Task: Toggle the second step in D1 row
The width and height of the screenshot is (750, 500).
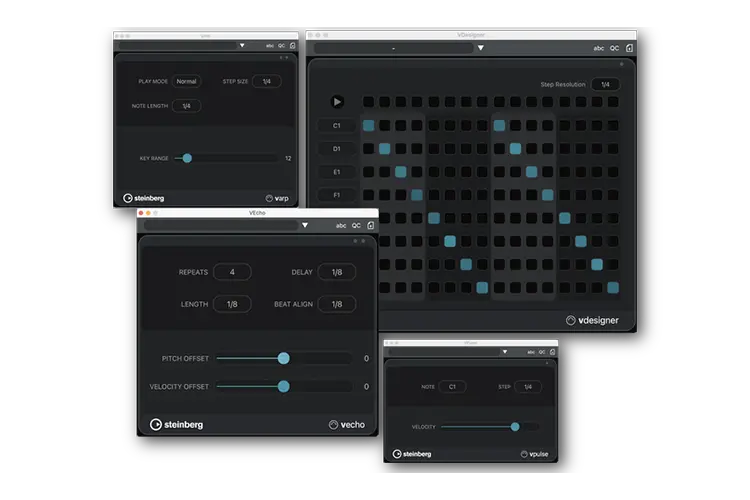Action: click(x=385, y=148)
